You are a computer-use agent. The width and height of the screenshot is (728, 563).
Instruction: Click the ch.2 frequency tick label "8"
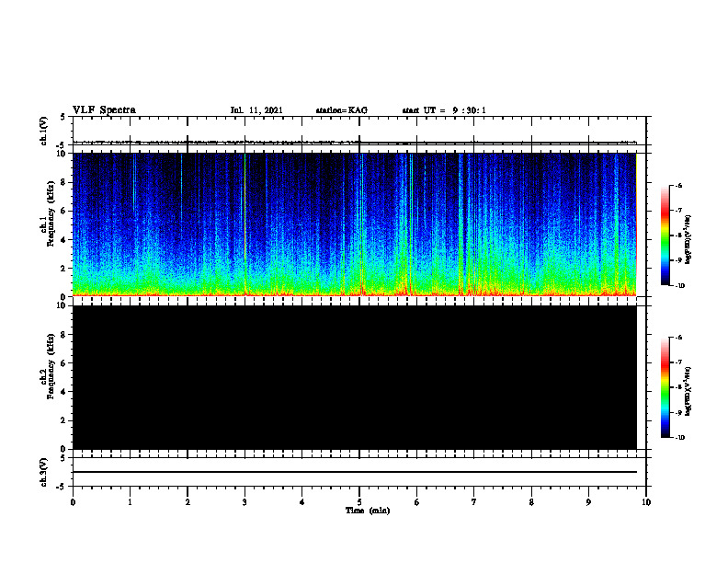tap(63, 335)
